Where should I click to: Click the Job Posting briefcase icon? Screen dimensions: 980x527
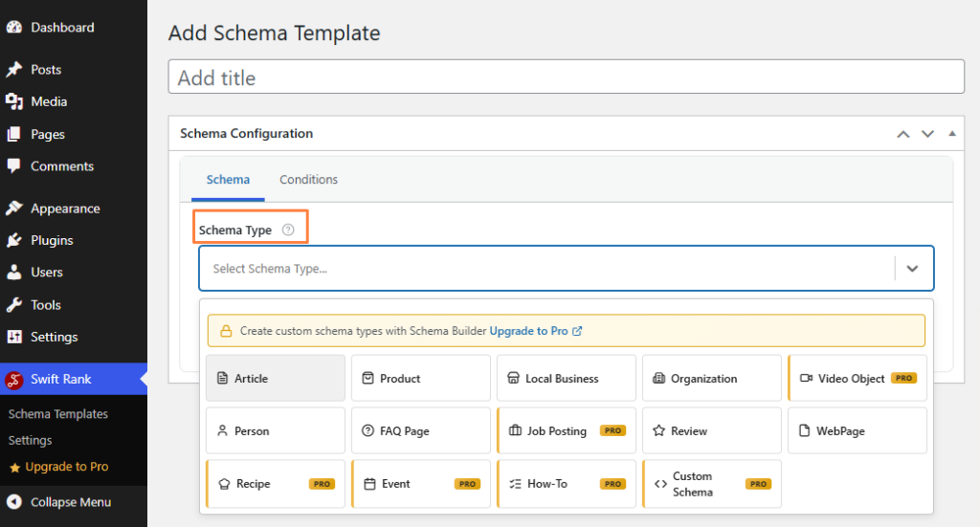coord(515,430)
